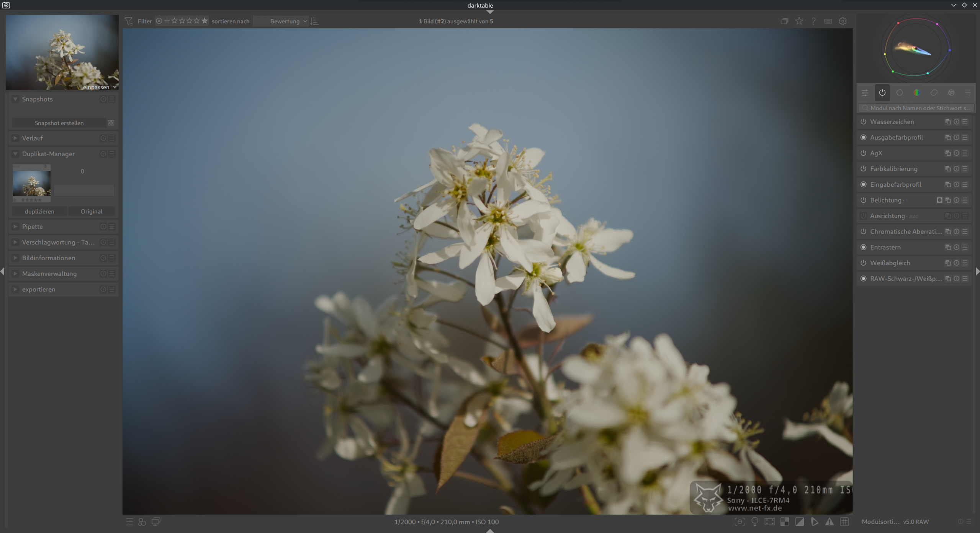Open the color modules group tab
The width and height of the screenshot is (980, 533).
[917, 93]
